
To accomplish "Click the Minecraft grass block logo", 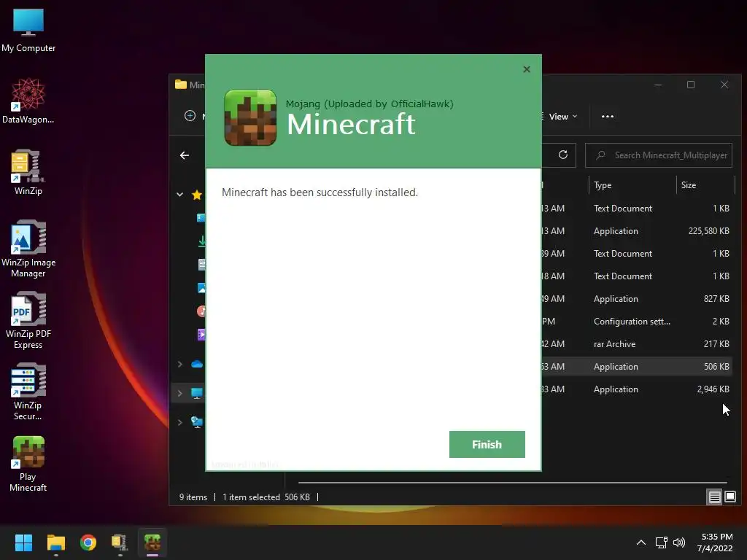I will click(251, 117).
